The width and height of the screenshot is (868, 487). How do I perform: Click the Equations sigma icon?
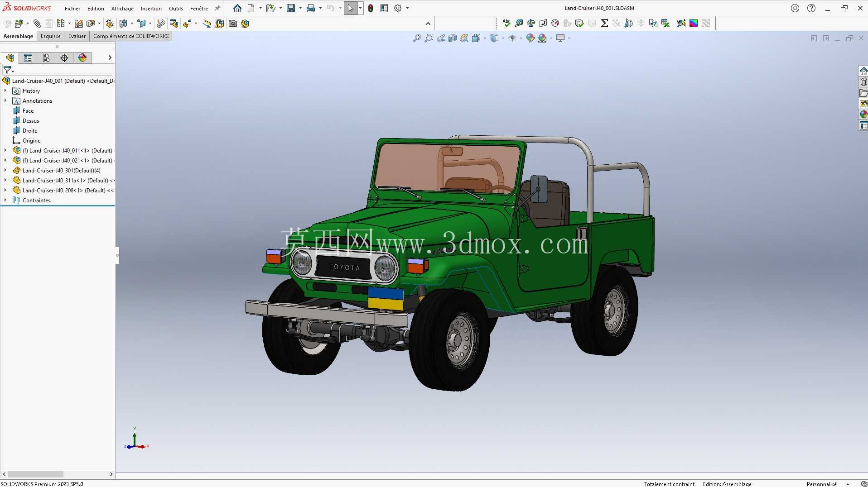coord(604,24)
